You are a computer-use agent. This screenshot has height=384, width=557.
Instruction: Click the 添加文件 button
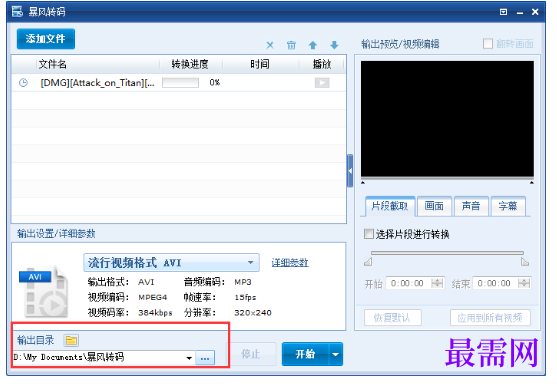(45, 38)
